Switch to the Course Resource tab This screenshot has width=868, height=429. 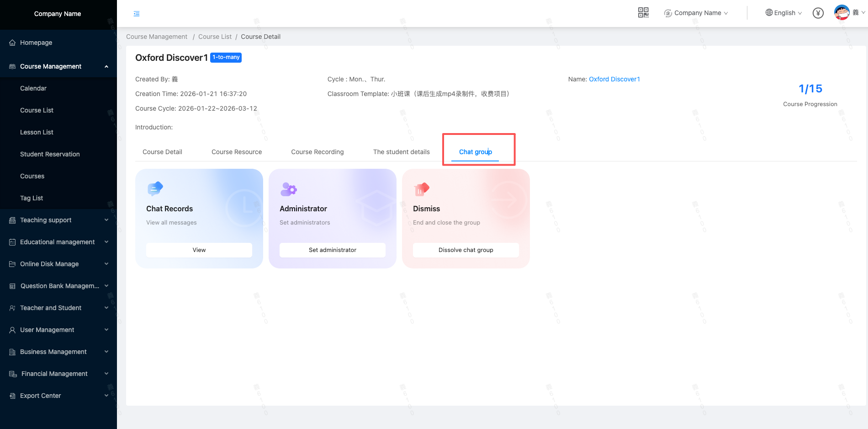pos(237,152)
